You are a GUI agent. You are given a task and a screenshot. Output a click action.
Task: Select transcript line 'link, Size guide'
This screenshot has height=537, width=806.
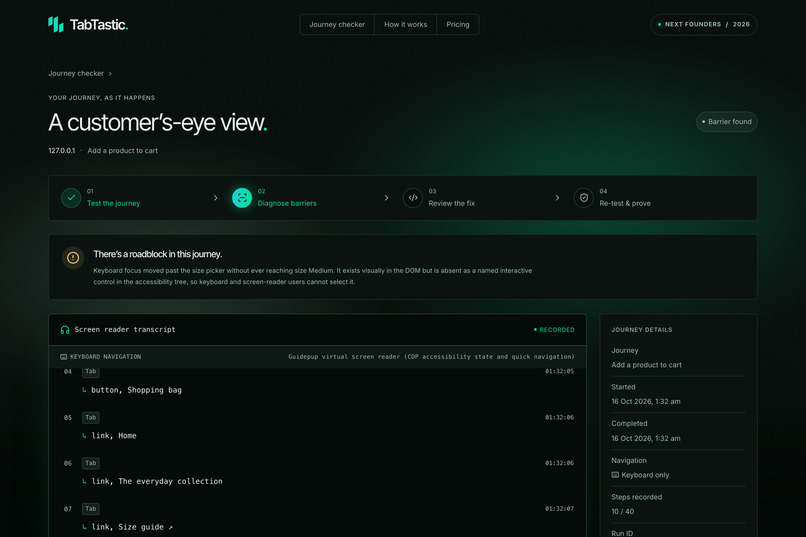coord(132,527)
